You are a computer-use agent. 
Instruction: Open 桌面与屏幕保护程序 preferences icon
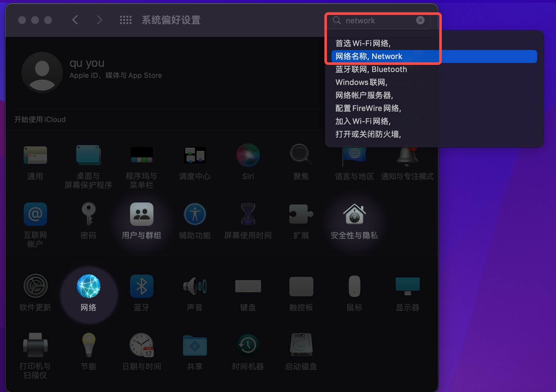(x=88, y=155)
